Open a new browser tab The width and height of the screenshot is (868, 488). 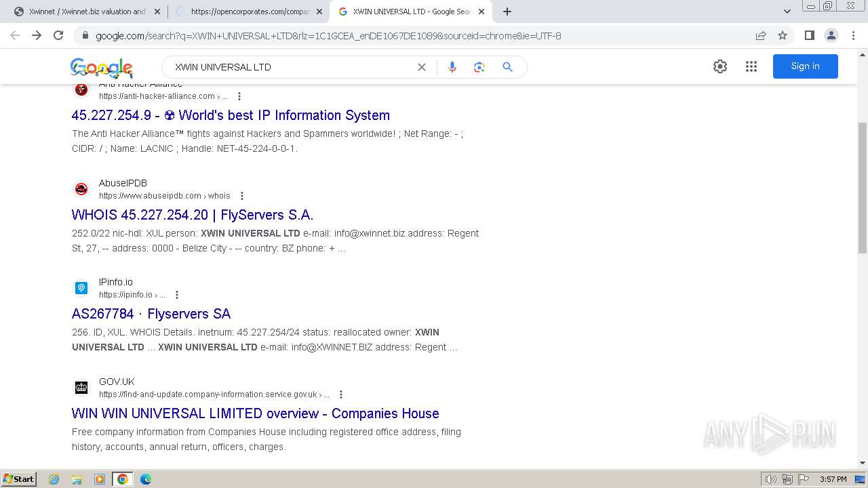point(507,12)
